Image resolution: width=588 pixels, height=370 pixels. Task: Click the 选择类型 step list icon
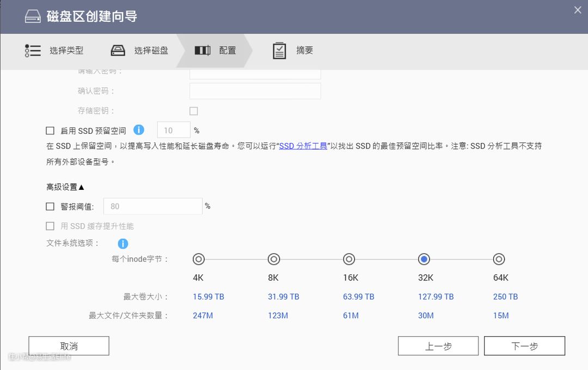[x=33, y=51]
